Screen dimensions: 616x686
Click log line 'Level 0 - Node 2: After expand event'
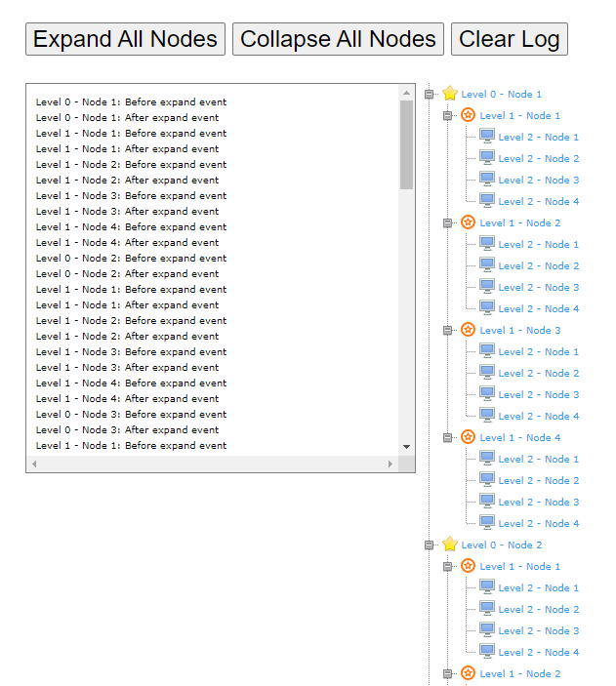pyautogui.click(x=127, y=274)
